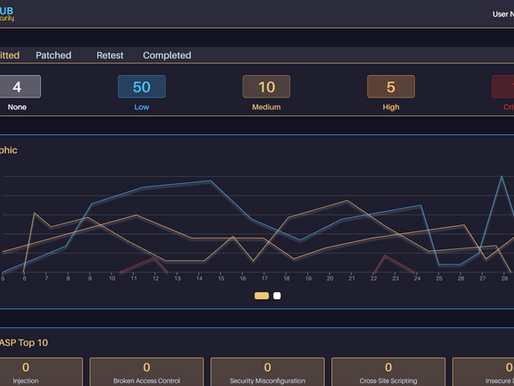
Task: Select the white chart page indicator
Action: point(277,296)
